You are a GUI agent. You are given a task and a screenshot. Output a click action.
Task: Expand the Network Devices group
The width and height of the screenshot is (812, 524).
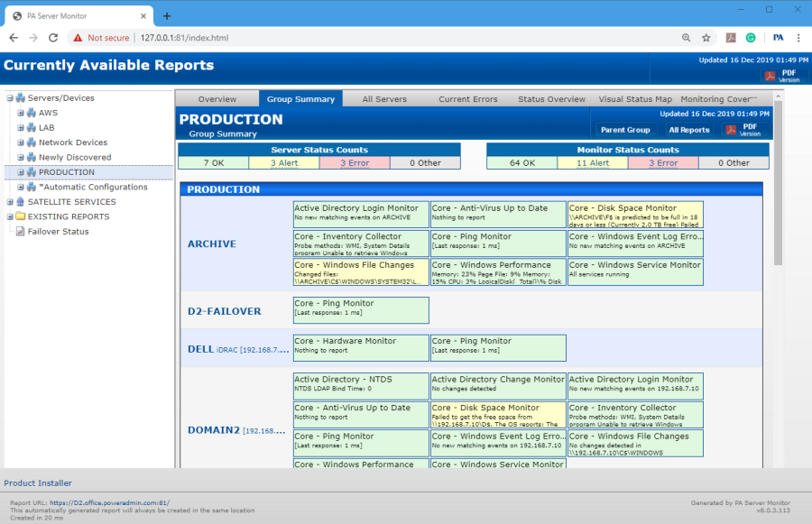pos(21,142)
